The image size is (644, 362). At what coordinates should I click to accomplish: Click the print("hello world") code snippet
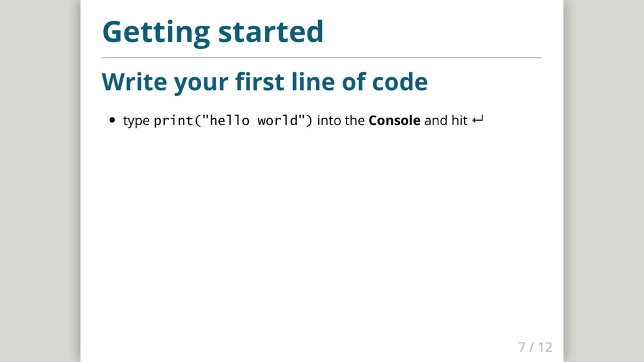[x=233, y=121]
